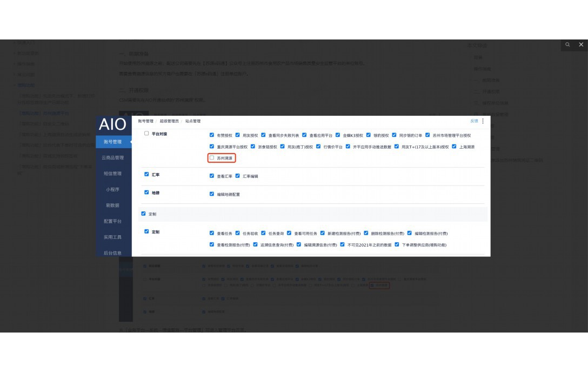Viewport: 588px width, 372px height.
Task: Uncheck the 汇率 group checkbox
Action: click(x=146, y=175)
